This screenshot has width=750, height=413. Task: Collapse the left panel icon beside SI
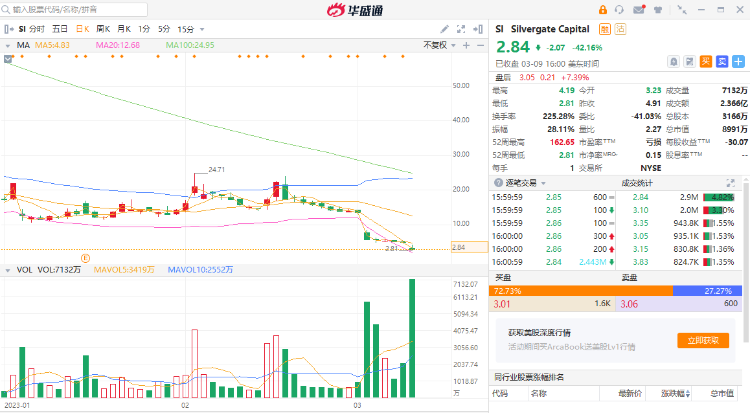click(8, 29)
